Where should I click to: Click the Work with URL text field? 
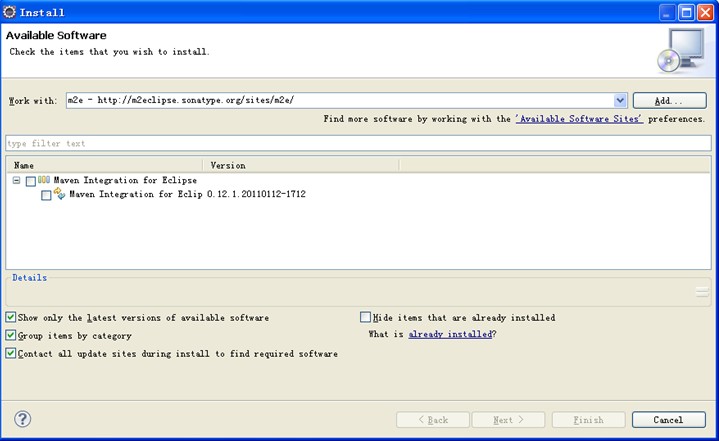pyautogui.click(x=340, y=100)
